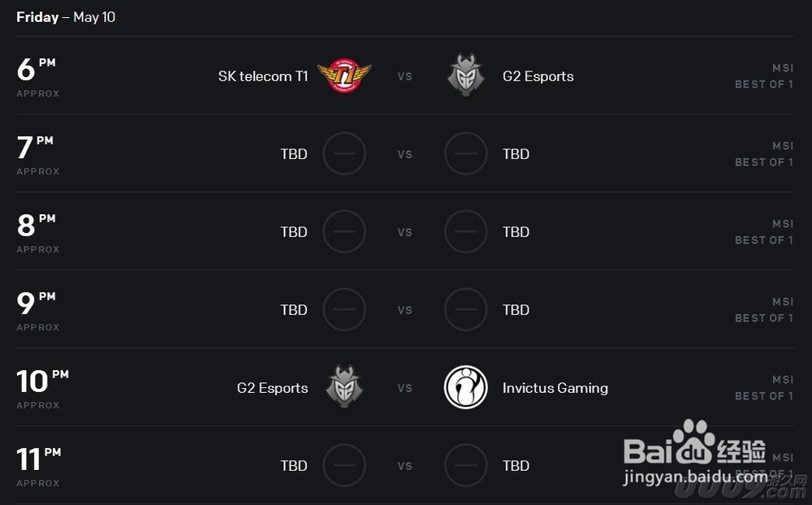Image resolution: width=812 pixels, height=505 pixels.
Task: Click the Friday – May 10 date header
Action: (66, 17)
